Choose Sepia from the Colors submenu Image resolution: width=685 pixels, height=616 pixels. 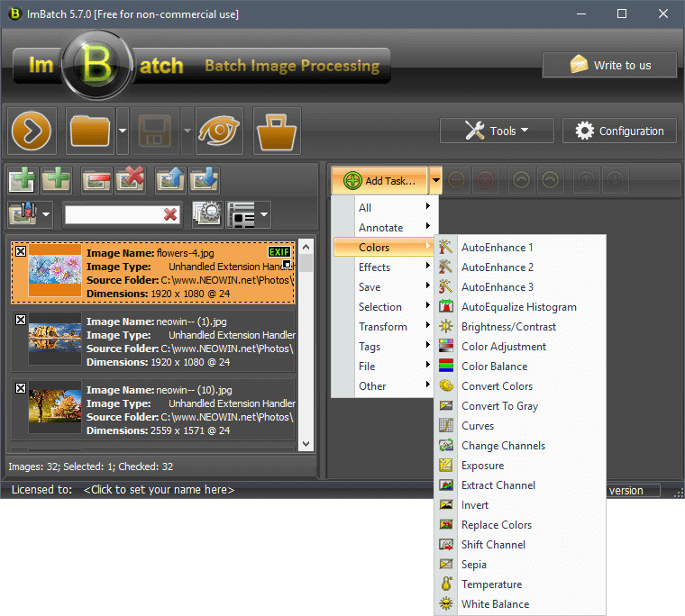(x=521, y=564)
